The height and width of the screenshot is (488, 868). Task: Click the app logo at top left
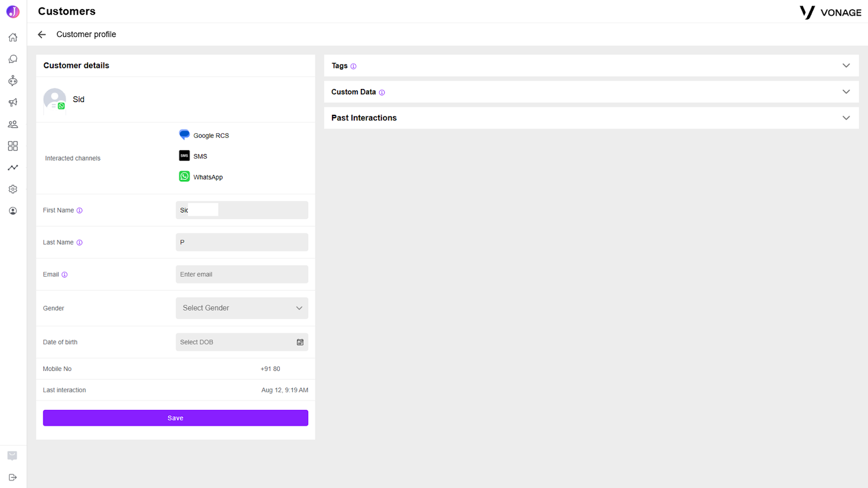pyautogui.click(x=13, y=11)
